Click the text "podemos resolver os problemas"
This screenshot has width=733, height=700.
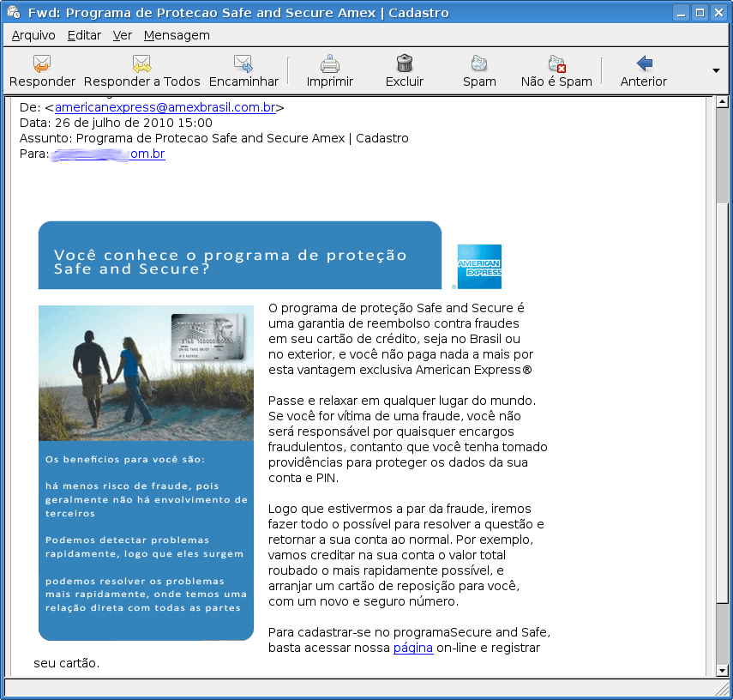point(135,581)
